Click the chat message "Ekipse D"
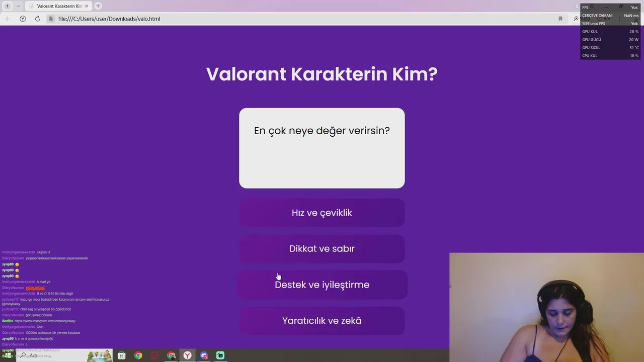This screenshot has height=362, width=644. [43, 252]
